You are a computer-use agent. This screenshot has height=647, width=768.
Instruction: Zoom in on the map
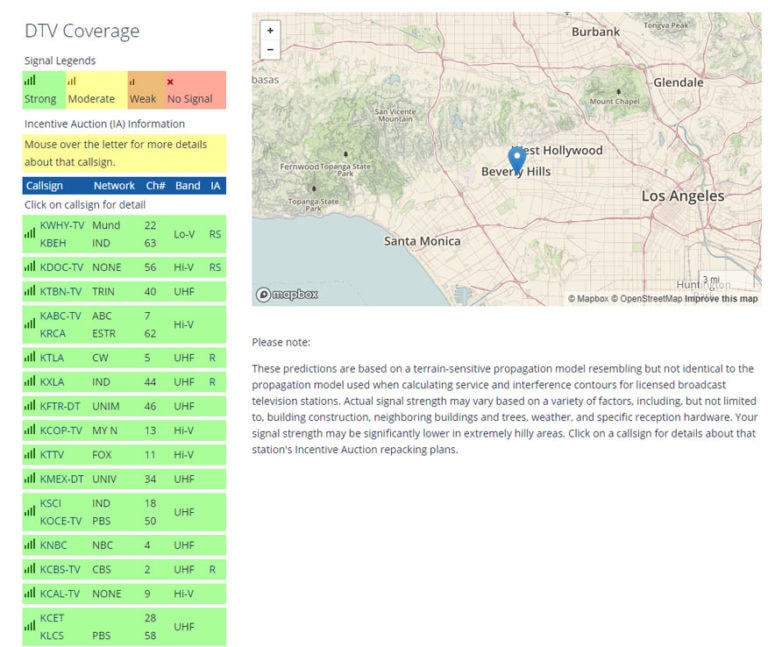[x=270, y=31]
